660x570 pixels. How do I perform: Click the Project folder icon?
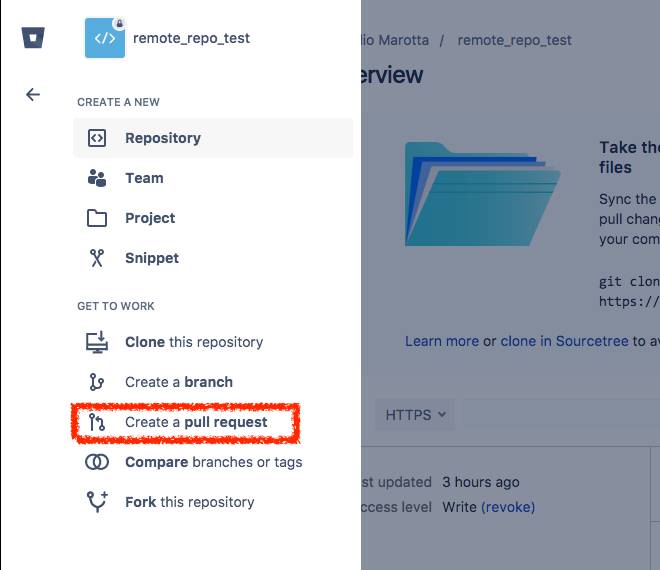pyautogui.click(x=97, y=218)
